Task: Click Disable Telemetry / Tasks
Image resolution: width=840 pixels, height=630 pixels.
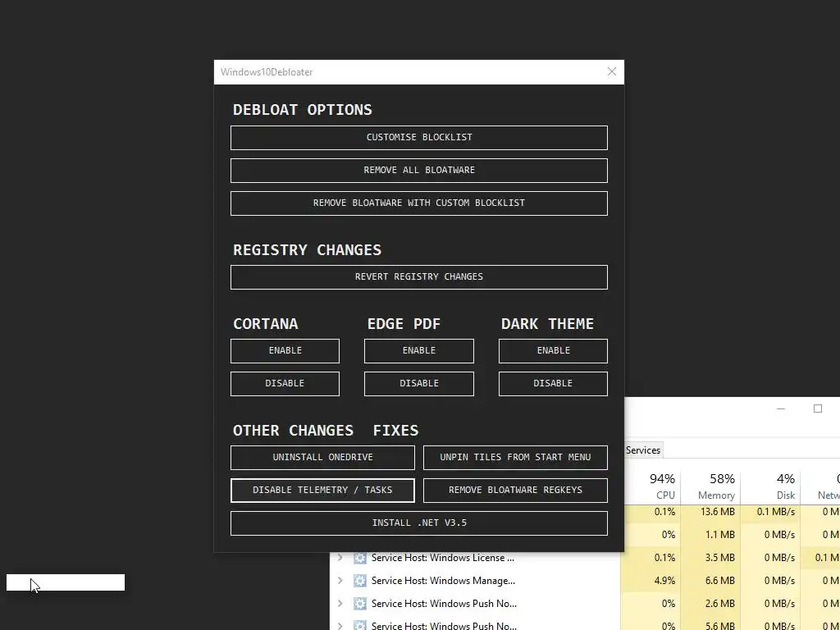Action: pos(322,491)
